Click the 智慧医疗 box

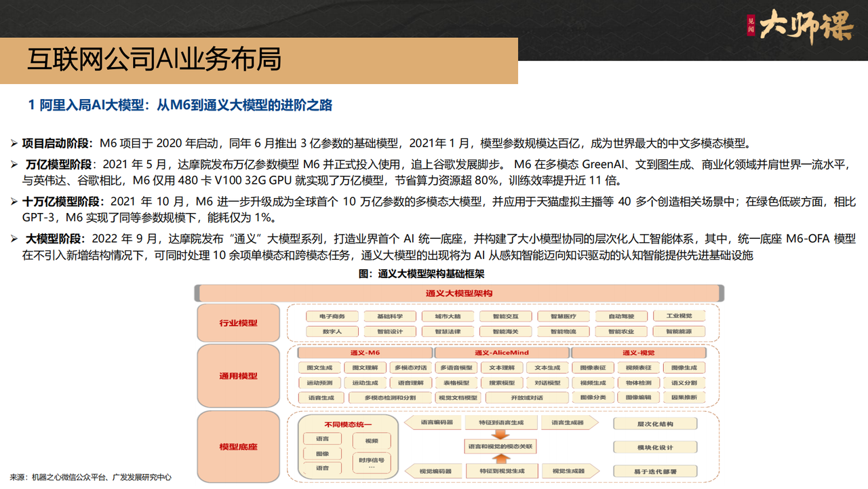point(563,316)
